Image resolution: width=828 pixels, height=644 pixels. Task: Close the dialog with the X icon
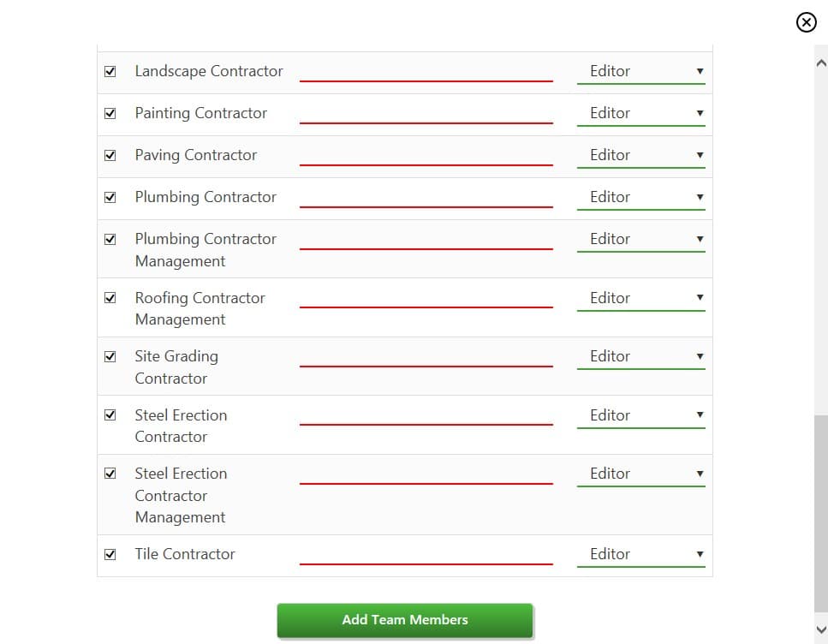click(x=806, y=22)
